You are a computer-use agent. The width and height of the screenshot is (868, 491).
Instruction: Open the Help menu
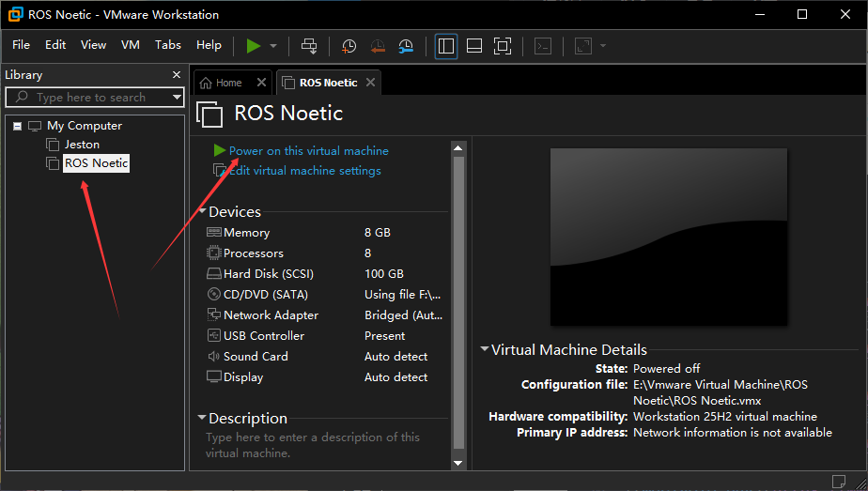coord(209,45)
